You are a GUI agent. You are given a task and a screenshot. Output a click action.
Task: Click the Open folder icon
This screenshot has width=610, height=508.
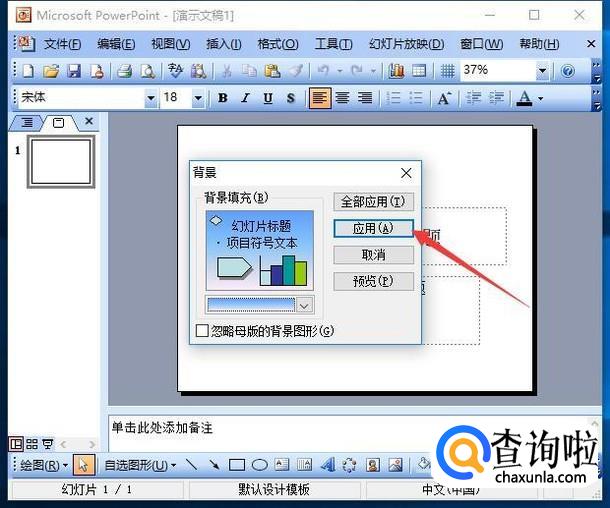tap(51, 71)
